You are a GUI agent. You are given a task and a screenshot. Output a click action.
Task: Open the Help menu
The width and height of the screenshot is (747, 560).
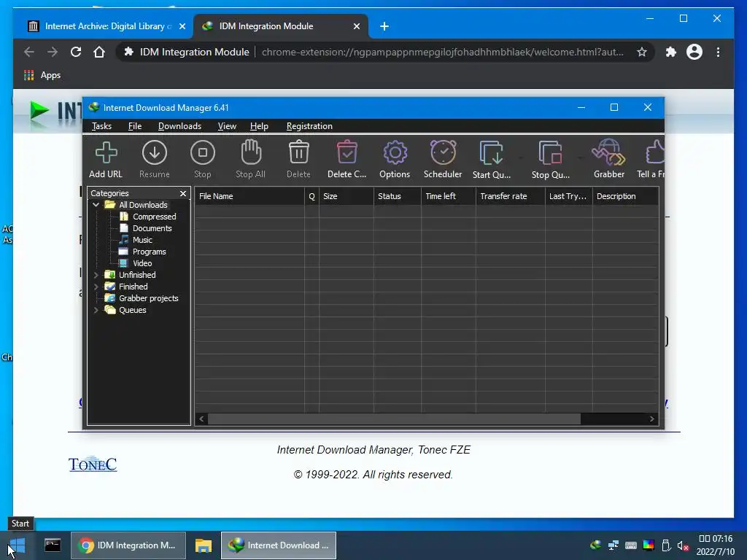pyautogui.click(x=259, y=126)
